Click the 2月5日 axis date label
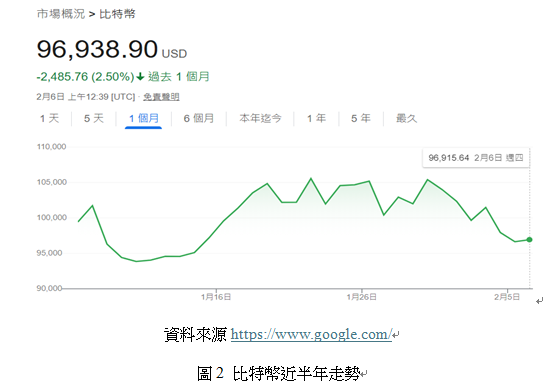This screenshot has height=389, width=554. pyautogui.click(x=507, y=297)
